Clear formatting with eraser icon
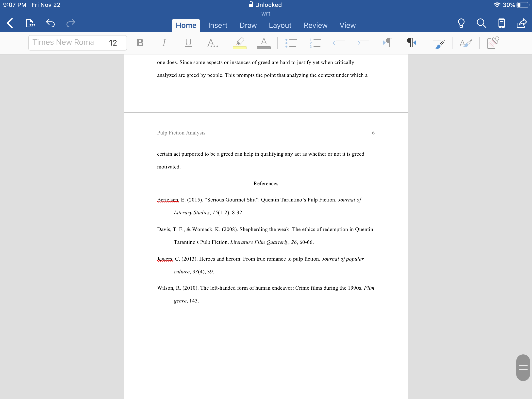Screen dimensions: 532x399 click(493, 43)
